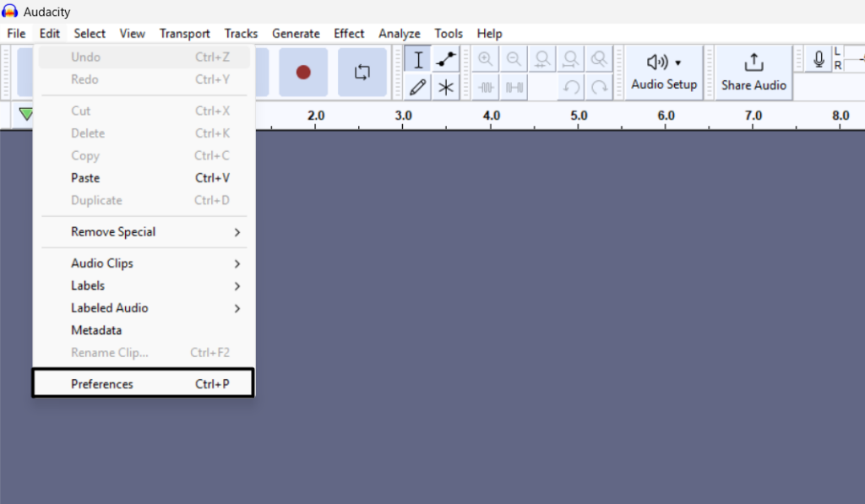Viewport: 865px width, 504px height.
Task: Toggle the Loop playback button
Action: 362,73
